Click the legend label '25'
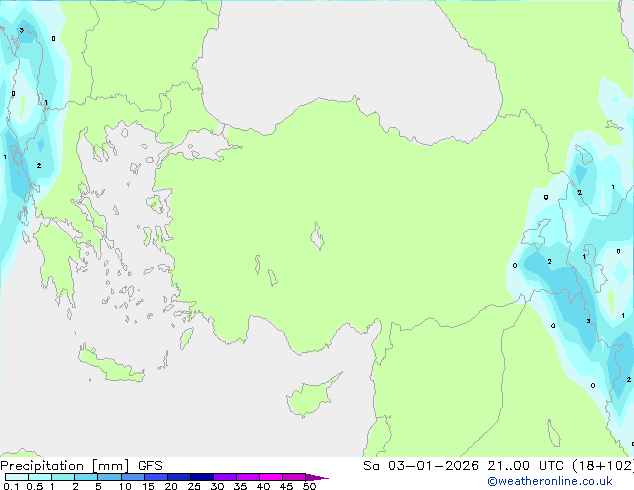 coord(194,486)
